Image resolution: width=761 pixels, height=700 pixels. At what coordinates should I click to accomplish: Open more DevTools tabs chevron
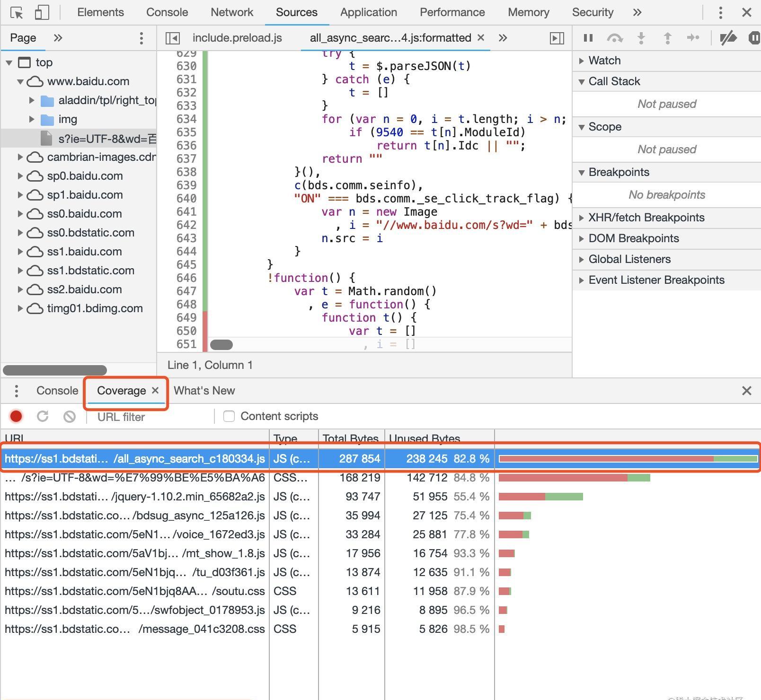pos(637,12)
